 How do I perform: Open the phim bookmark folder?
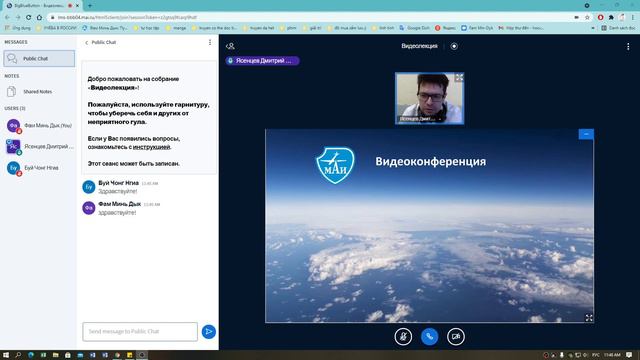coord(288,28)
